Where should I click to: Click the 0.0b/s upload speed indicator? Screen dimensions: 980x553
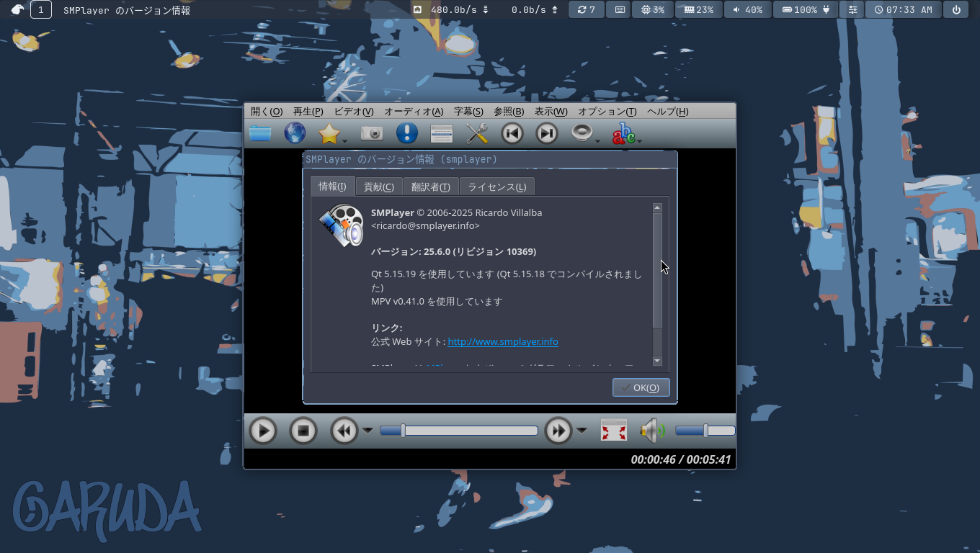click(x=535, y=10)
